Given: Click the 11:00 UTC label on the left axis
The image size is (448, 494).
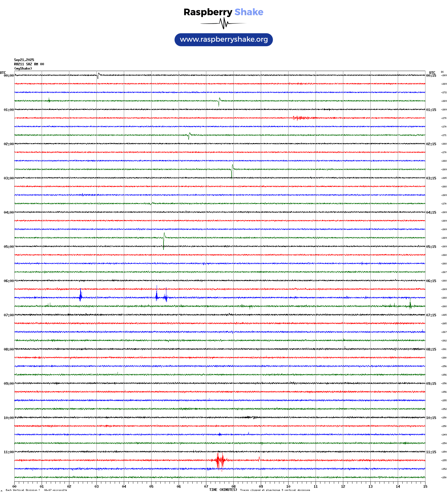Looking at the screenshot, I should click(9, 452).
